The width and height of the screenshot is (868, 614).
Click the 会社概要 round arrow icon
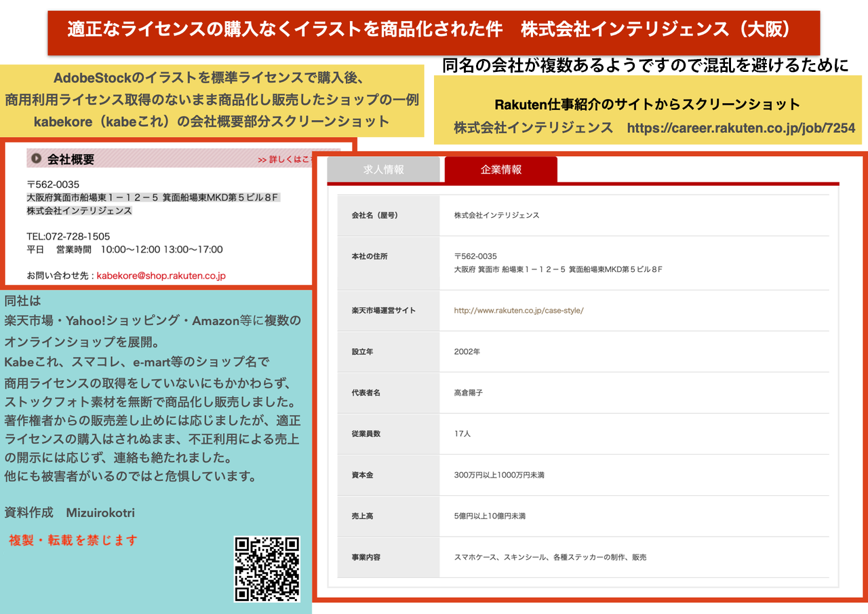37,159
